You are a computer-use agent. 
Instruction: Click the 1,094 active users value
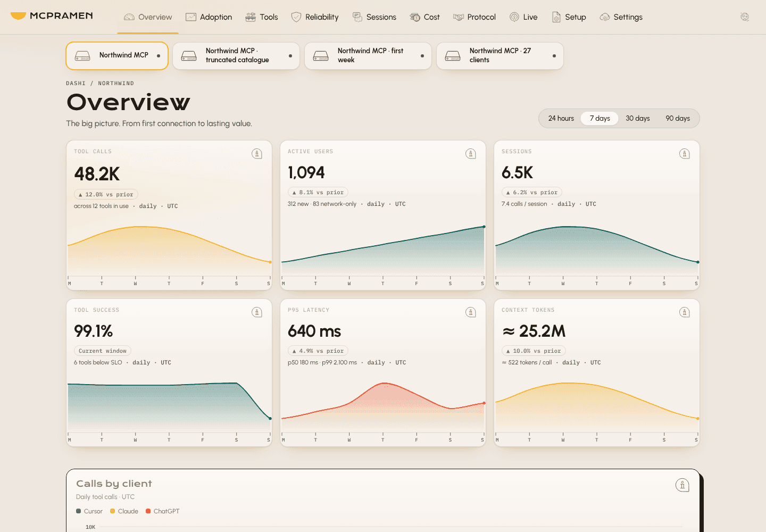306,172
